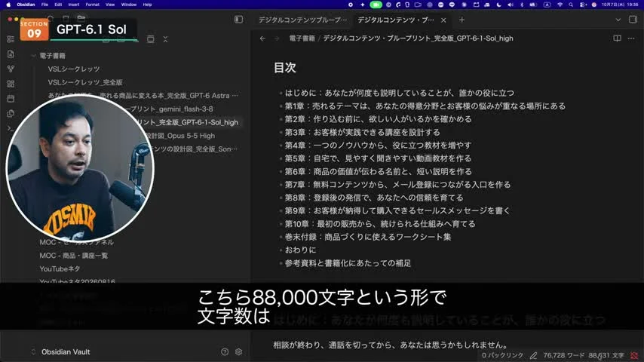Click the red sync status icon

coord(634,355)
